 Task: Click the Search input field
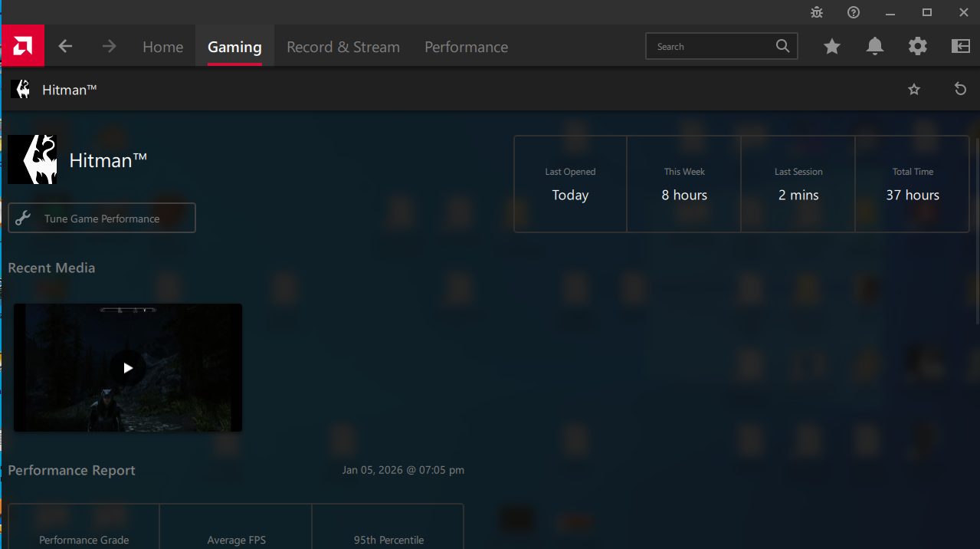[x=722, y=46]
